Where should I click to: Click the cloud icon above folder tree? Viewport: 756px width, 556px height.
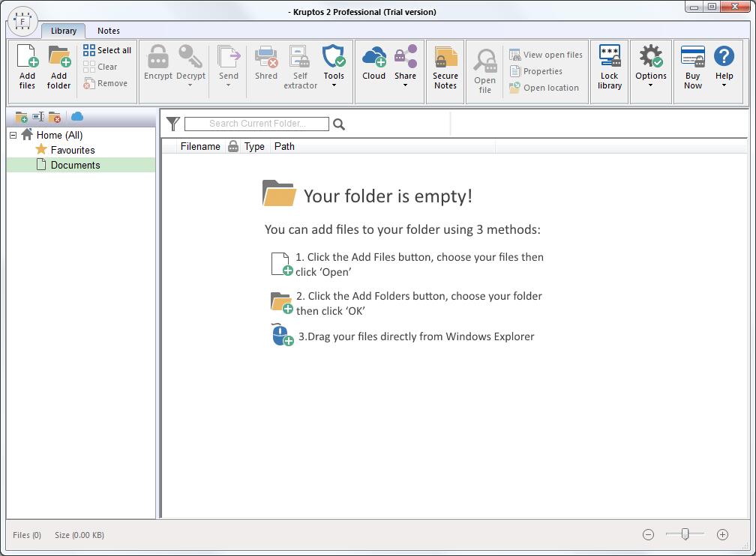tap(77, 117)
